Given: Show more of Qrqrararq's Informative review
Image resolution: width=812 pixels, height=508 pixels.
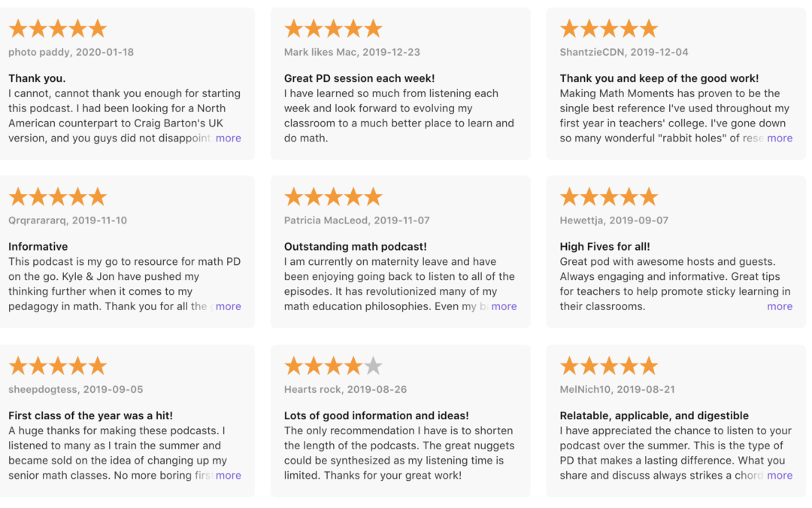Looking at the screenshot, I should coord(229,307).
